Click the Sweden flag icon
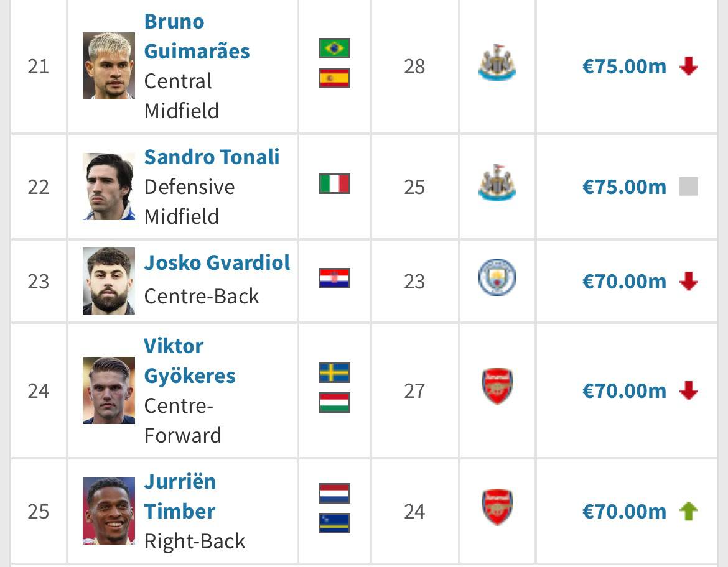 (x=334, y=372)
